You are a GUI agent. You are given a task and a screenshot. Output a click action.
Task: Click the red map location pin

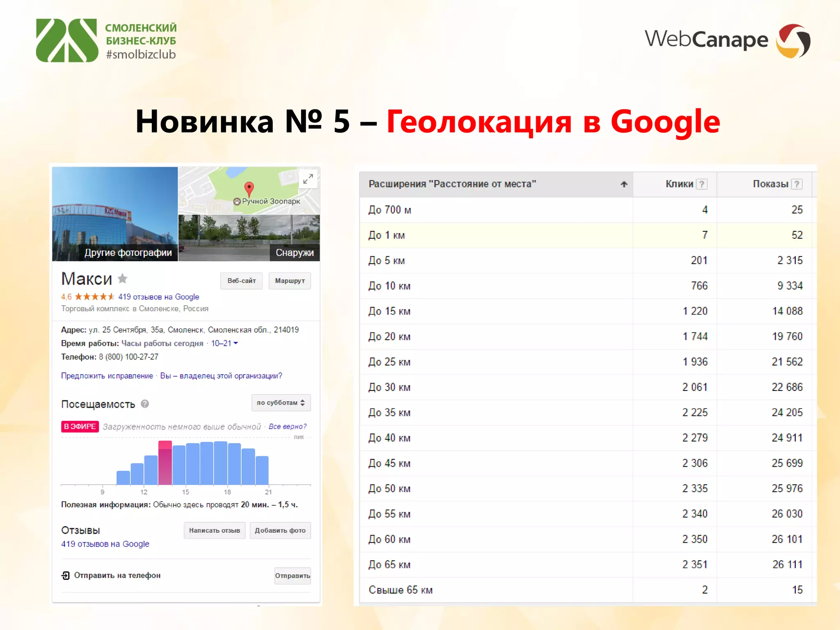pyautogui.click(x=249, y=189)
